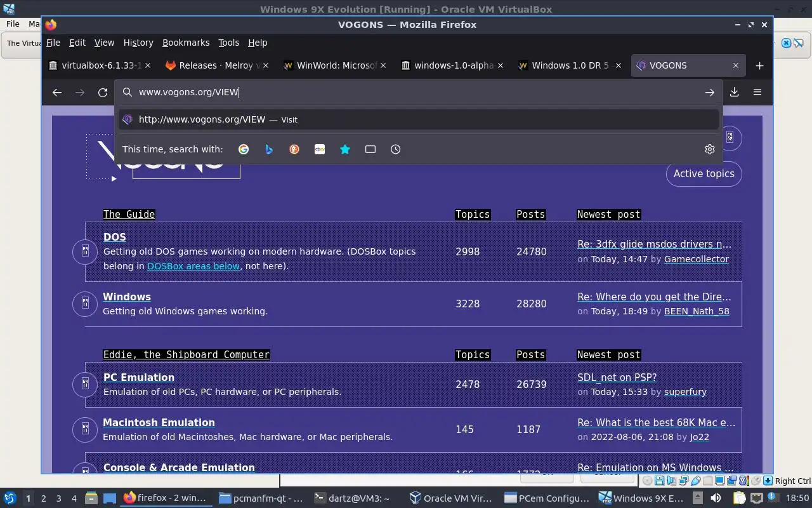Search history using the clock icon
812x508 pixels.
coord(396,149)
